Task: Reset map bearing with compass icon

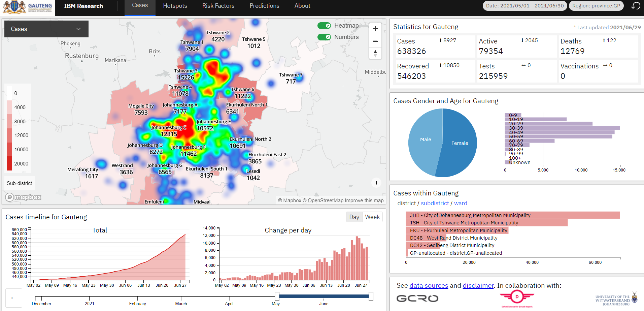Action: pyautogui.click(x=375, y=53)
